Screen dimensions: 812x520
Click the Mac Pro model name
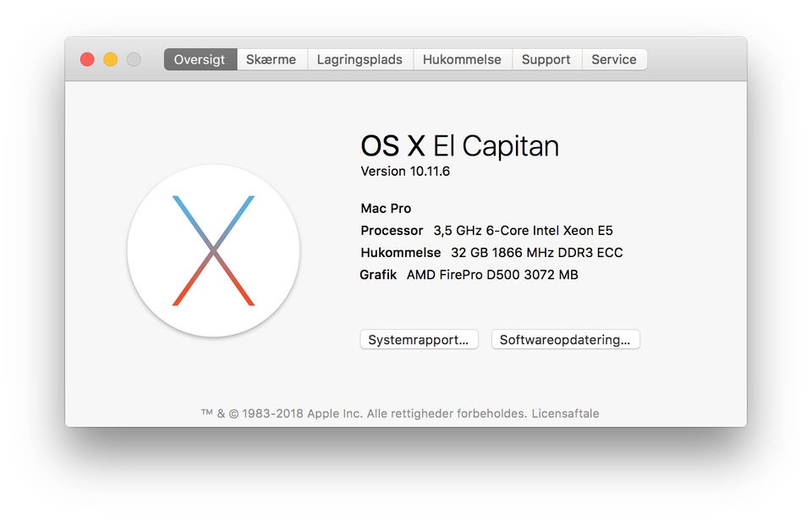386,208
